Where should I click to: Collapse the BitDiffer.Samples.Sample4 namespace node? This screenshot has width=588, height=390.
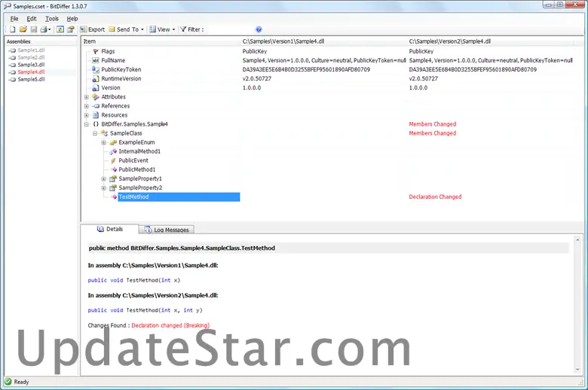click(x=87, y=124)
